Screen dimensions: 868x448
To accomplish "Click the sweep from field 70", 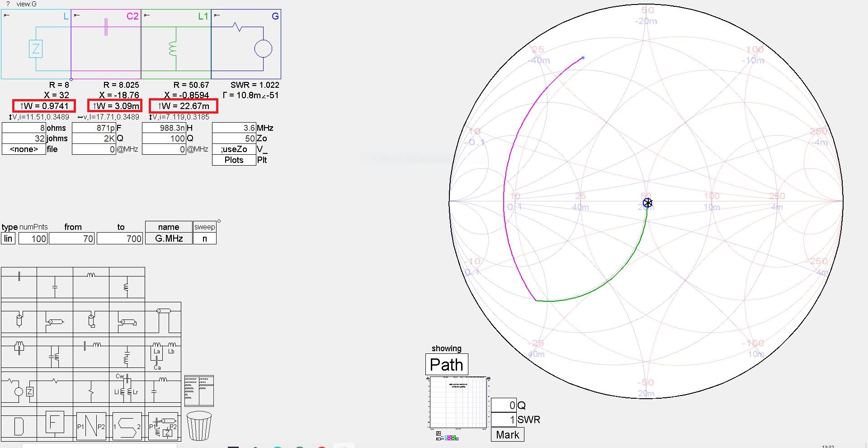I will [72, 238].
